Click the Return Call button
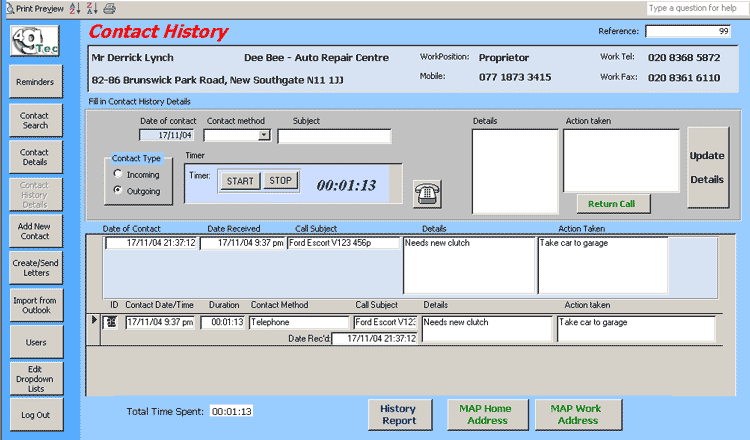Image resolution: width=750 pixels, height=440 pixels. [612, 204]
